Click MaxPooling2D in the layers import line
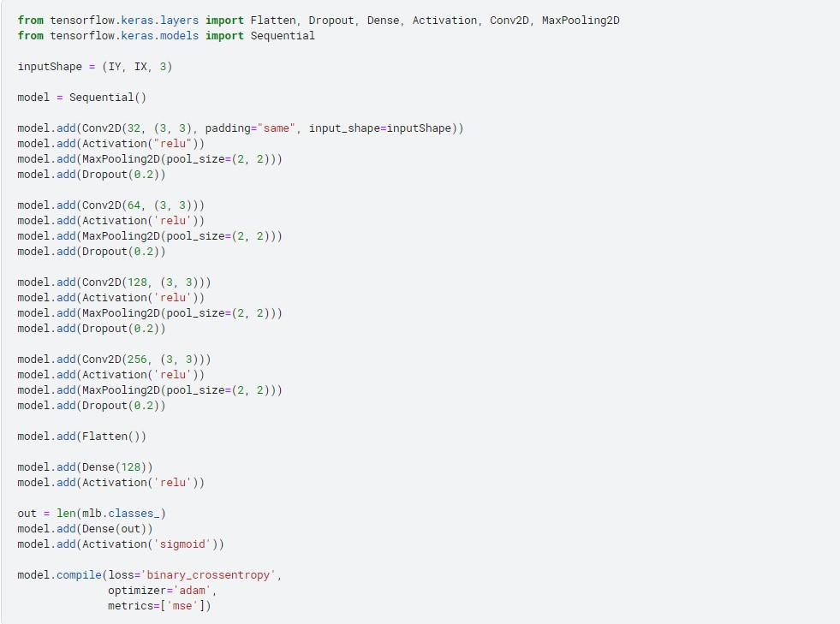This screenshot has height=624, width=840. (581, 21)
